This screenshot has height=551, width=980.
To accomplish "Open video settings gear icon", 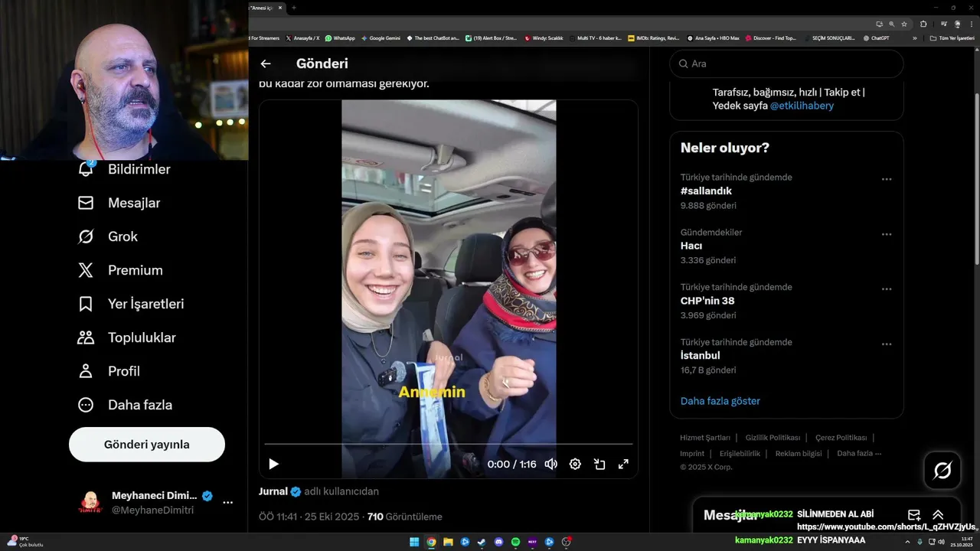I will (x=575, y=464).
